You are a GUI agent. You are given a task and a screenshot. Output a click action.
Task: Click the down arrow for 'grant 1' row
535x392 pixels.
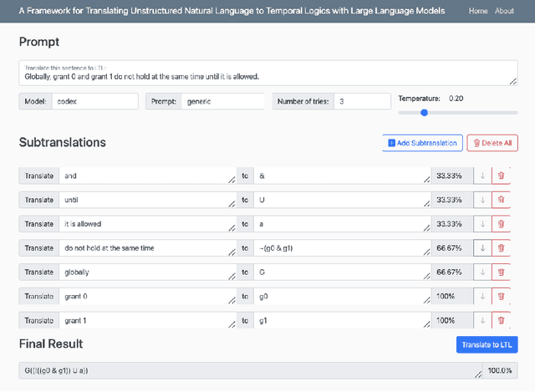pyautogui.click(x=481, y=321)
